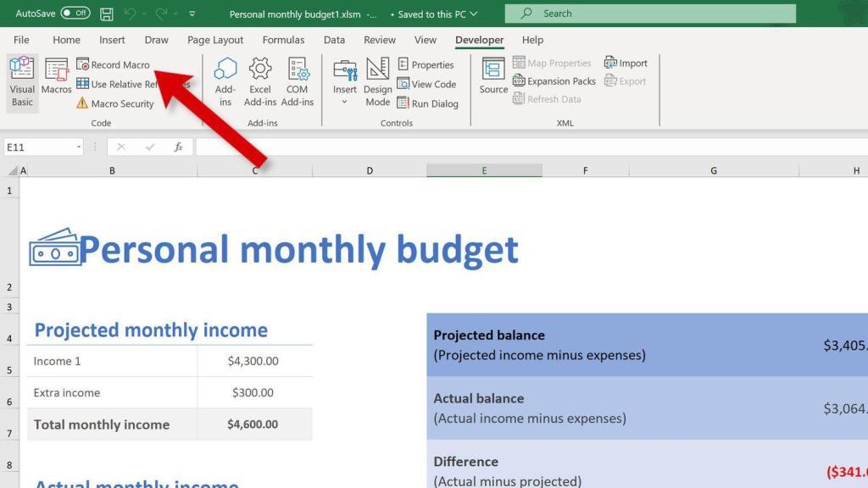Open the Page Layout tab
This screenshot has width=868, height=488.
(215, 40)
